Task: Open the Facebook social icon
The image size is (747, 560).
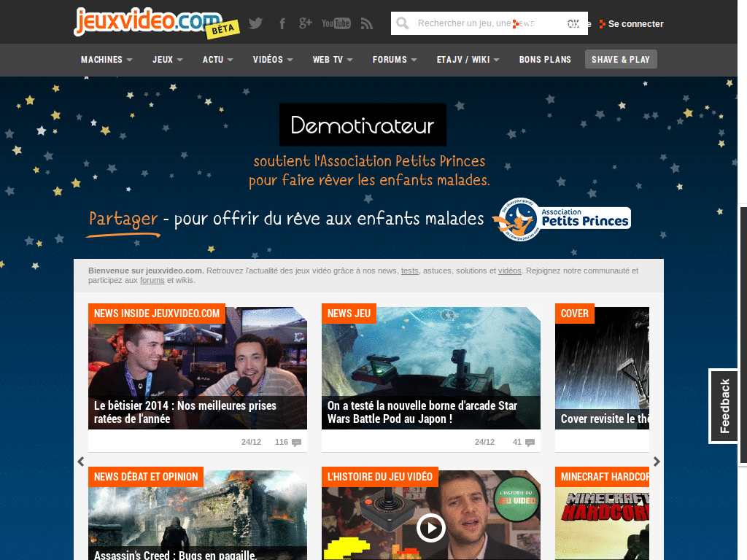Action: pyautogui.click(x=282, y=23)
